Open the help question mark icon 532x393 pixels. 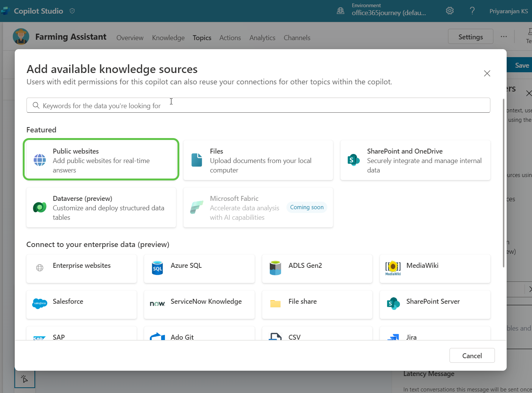472,11
